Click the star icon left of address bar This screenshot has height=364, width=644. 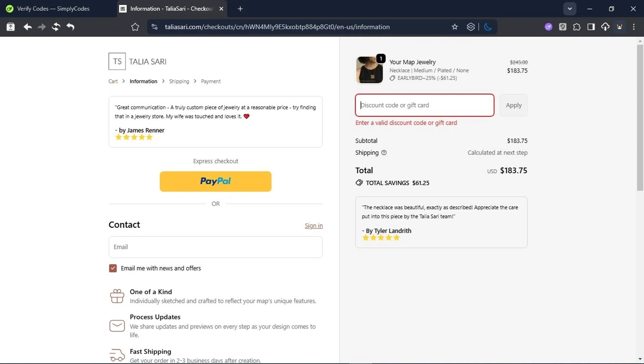(135, 27)
